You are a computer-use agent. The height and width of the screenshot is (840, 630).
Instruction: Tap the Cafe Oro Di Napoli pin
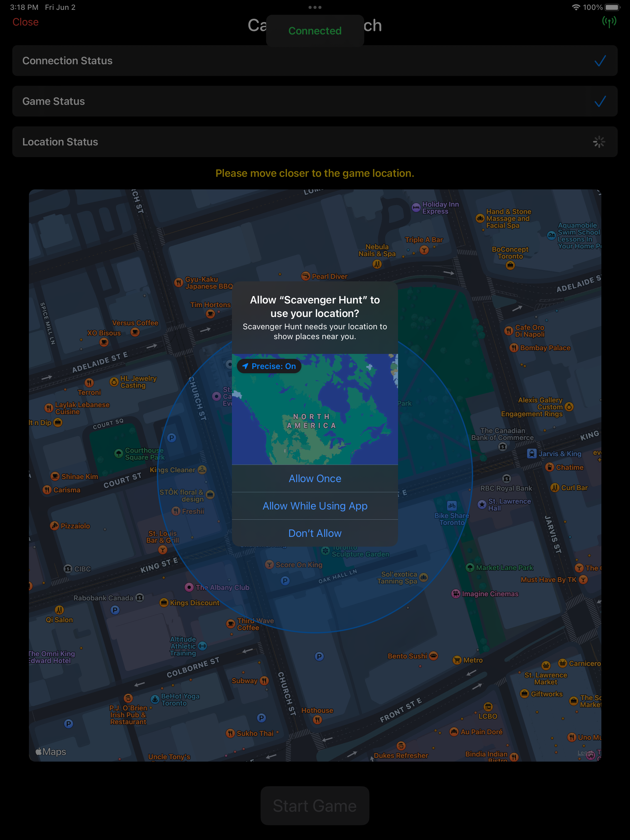(508, 331)
